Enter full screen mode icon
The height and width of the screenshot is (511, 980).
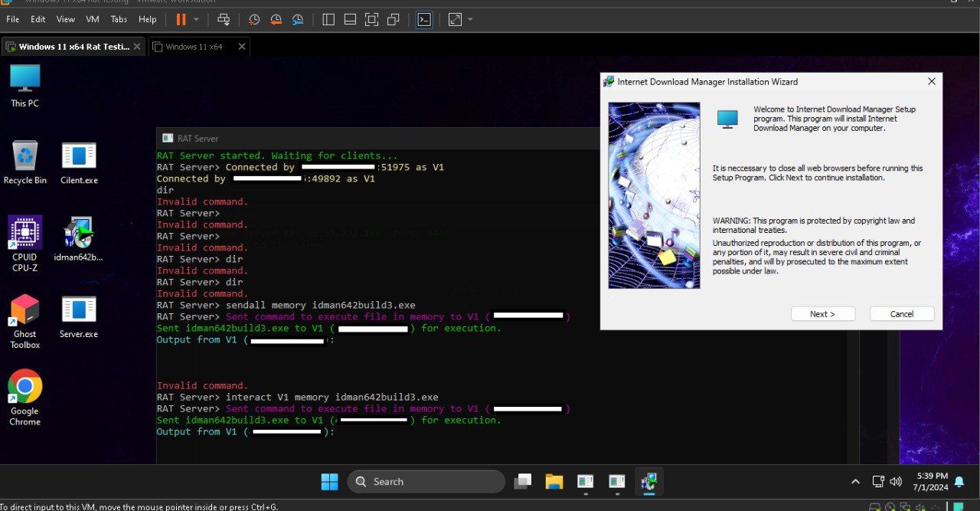[x=371, y=19]
